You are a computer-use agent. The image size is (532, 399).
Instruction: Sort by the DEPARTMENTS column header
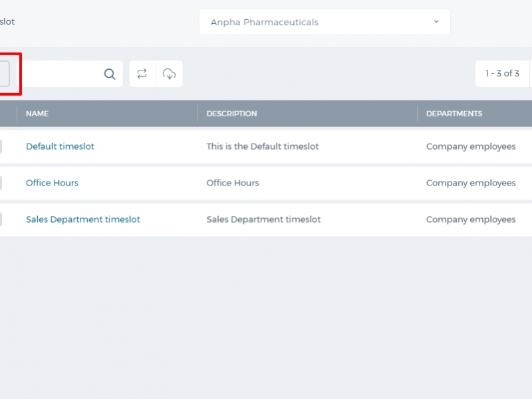(454, 114)
